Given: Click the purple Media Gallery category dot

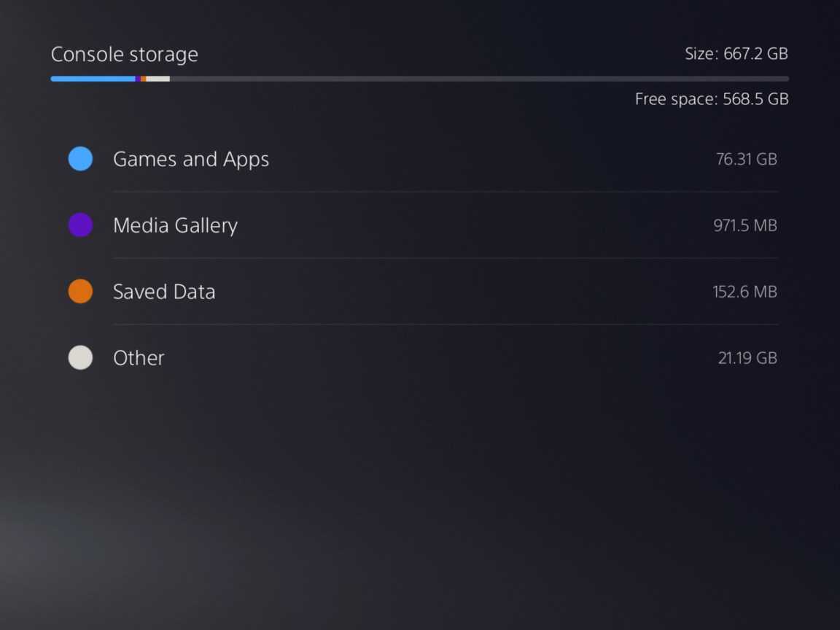Looking at the screenshot, I should tap(80, 225).
